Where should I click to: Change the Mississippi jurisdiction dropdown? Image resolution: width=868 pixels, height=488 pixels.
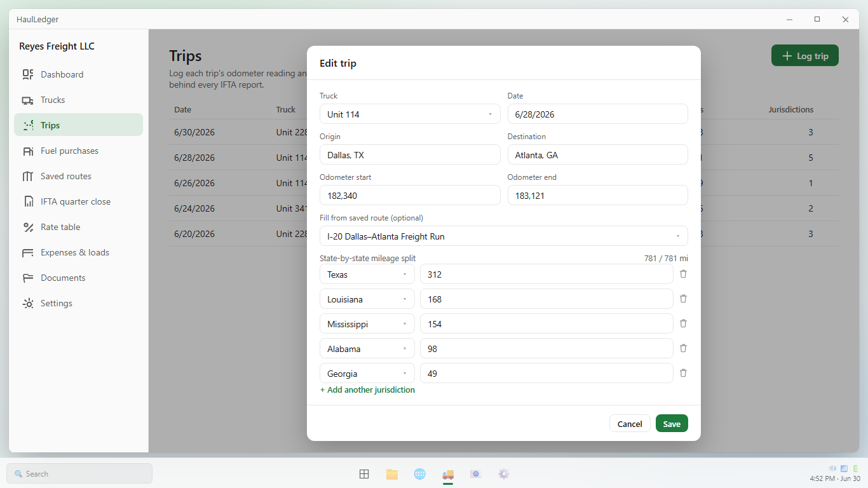[x=367, y=324]
